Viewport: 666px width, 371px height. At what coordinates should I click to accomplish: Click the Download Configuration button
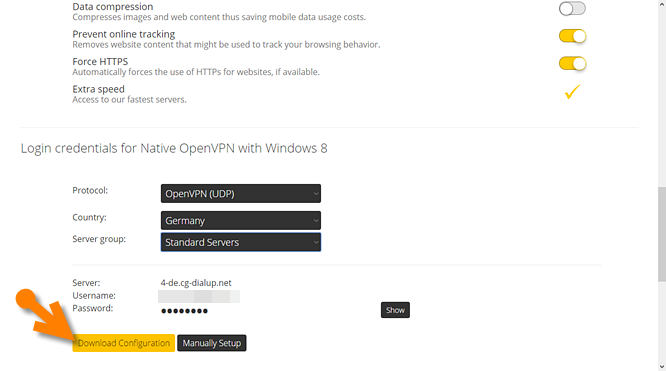click(124, 343)
